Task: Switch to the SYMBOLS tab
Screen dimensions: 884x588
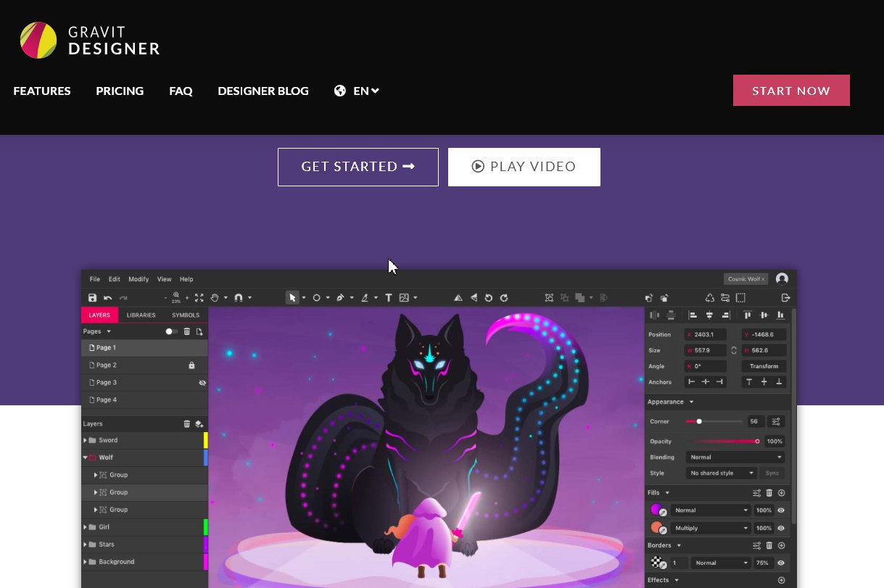Action: [x=186, y=315]
